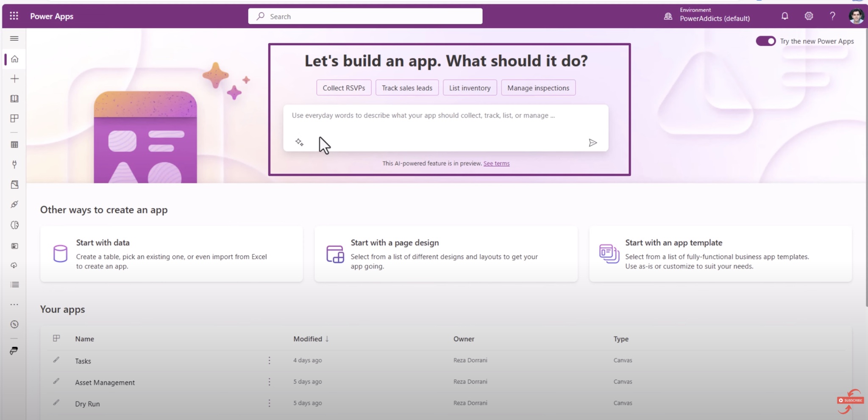
Task: Open the Apps icon in sidebar
Action: point(14,119)
